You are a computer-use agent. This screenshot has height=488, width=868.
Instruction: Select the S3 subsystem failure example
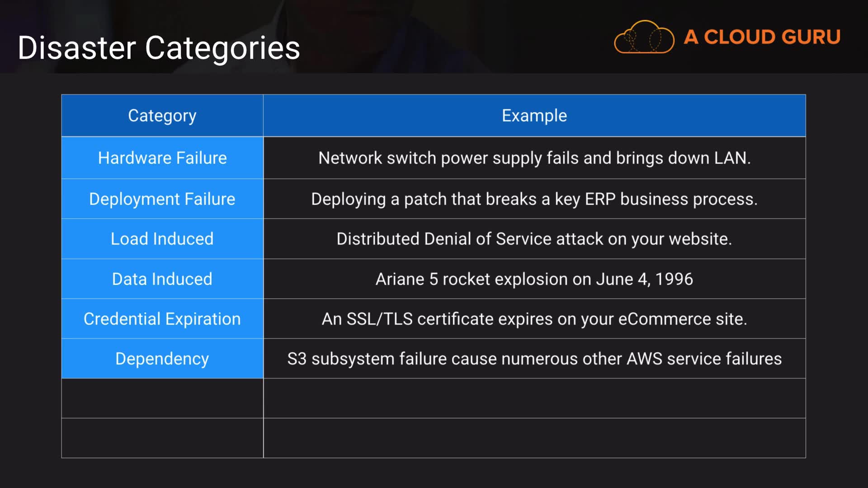[534, 359]
